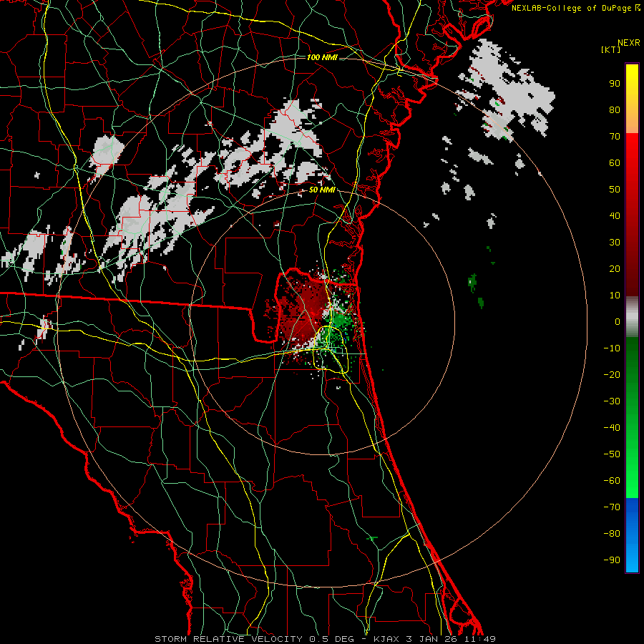
Task: Click the -80 knot scale label
Action: coord(612,534)
